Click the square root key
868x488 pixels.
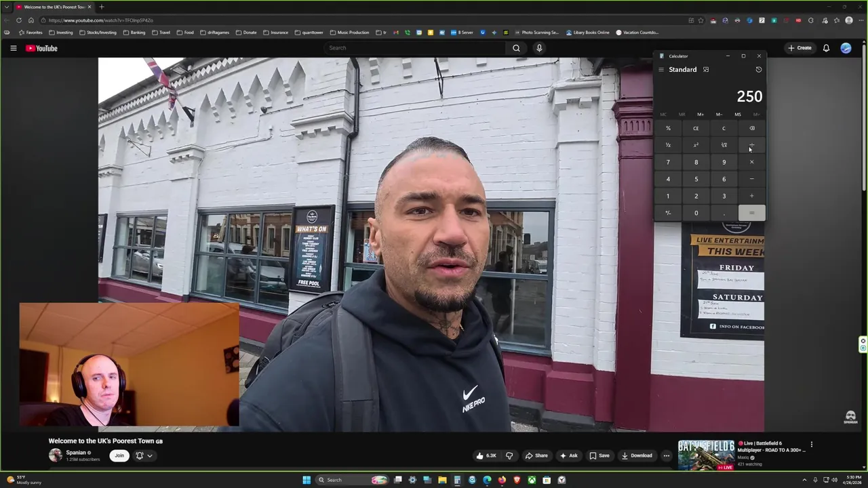point(724,145)
